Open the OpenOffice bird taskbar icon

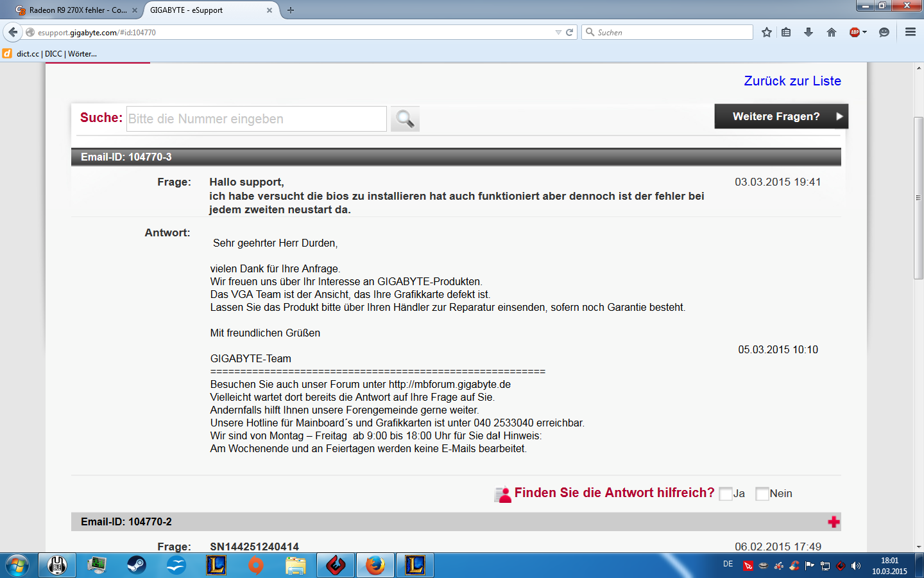(x=176, y=566)
